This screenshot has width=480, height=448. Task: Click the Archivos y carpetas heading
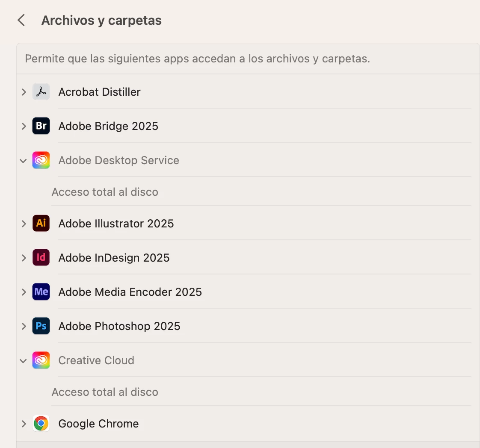(102, 21)
